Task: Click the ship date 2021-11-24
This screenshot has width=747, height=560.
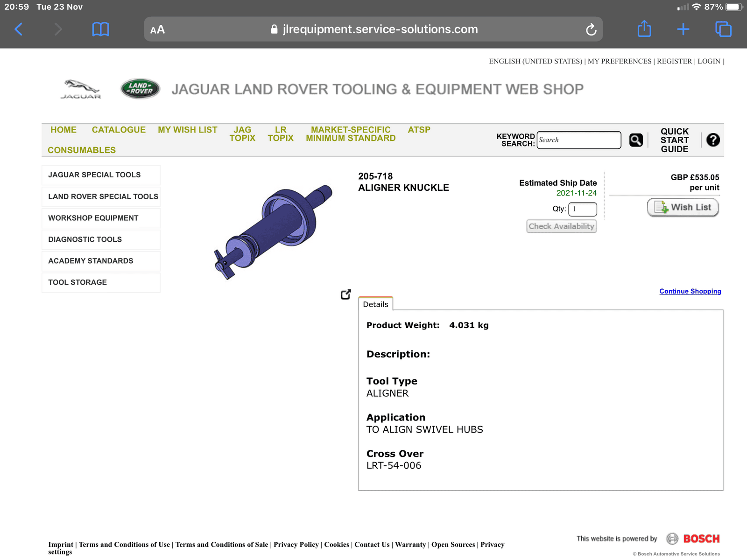Action: (x=576, y=193)
